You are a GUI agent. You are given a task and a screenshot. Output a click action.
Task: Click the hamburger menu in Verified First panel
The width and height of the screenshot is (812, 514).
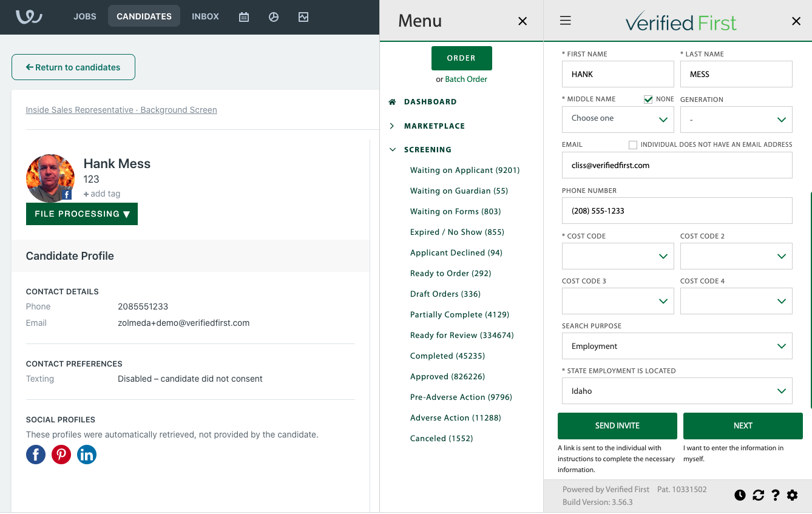click(x=565, y=20)
